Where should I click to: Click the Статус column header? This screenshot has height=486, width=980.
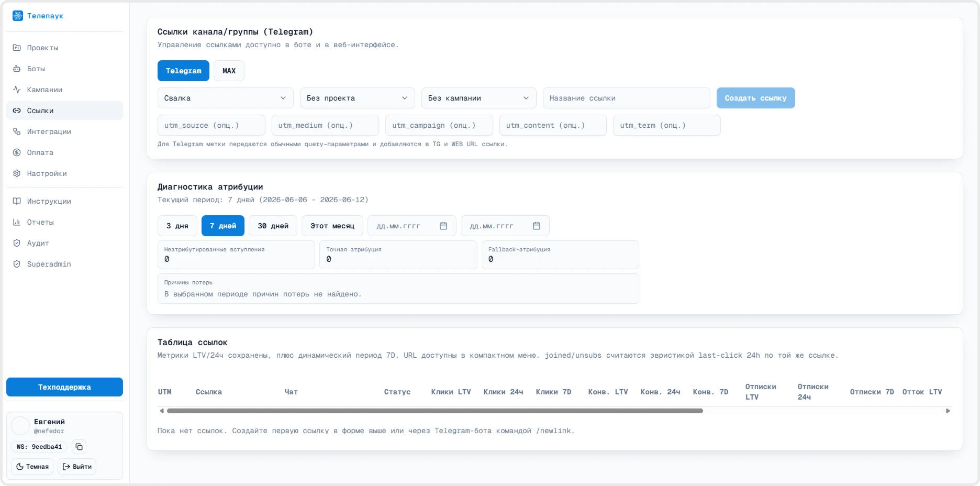click(x=397, y=392)
